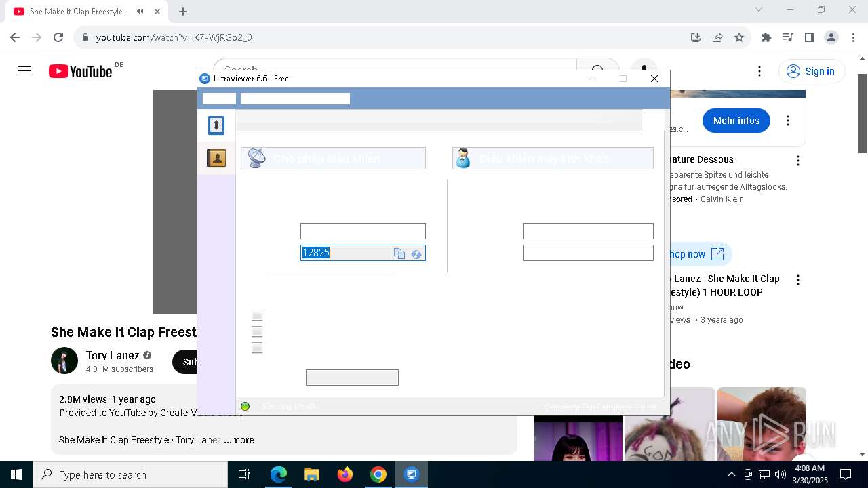Close the She Make It Clap tab

[159, 12]
